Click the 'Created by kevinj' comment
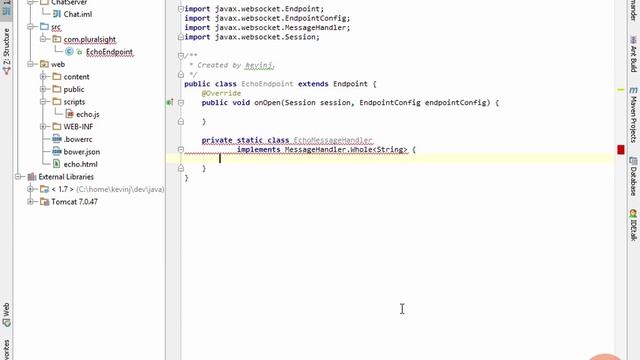This screenshot has width=640, height=360. pyautogui.click(x=231, y=65)
